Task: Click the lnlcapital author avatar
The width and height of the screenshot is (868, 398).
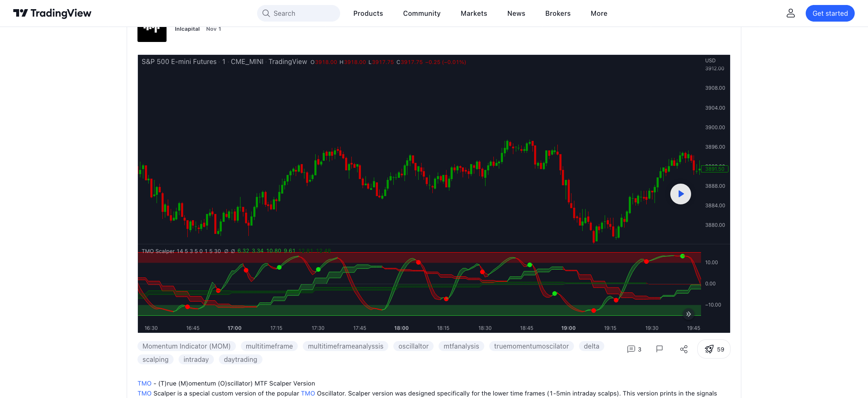Action: tap(152, 34)
